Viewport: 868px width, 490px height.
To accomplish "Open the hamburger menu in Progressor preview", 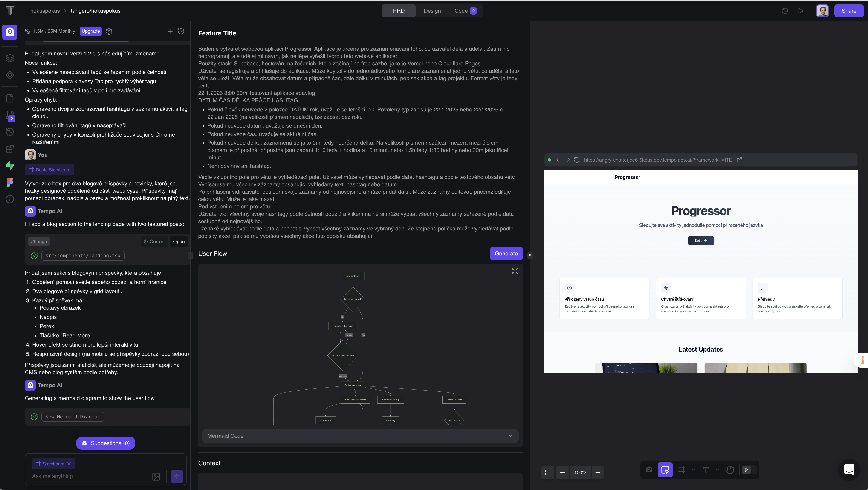I will pyautogui.click(x=783, y=177).
